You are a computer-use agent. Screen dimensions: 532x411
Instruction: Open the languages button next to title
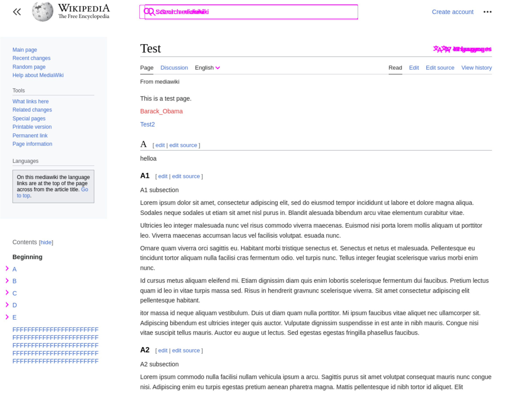coord(462,49)
